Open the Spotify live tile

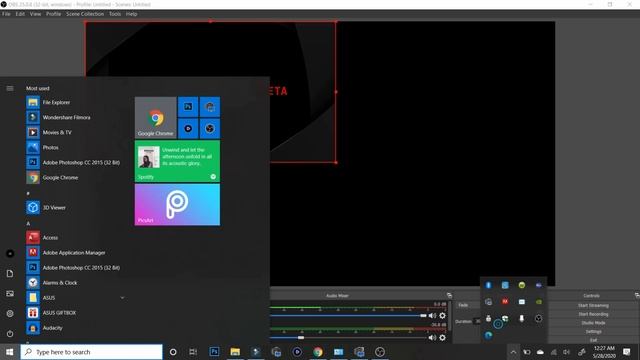click(177, 161)
